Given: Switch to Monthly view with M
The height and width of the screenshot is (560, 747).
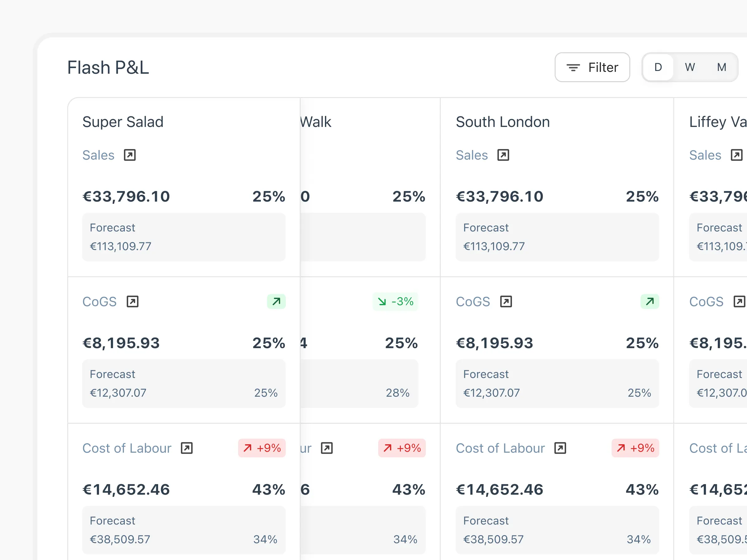Looking at the screenshot, I should [722, 67].
